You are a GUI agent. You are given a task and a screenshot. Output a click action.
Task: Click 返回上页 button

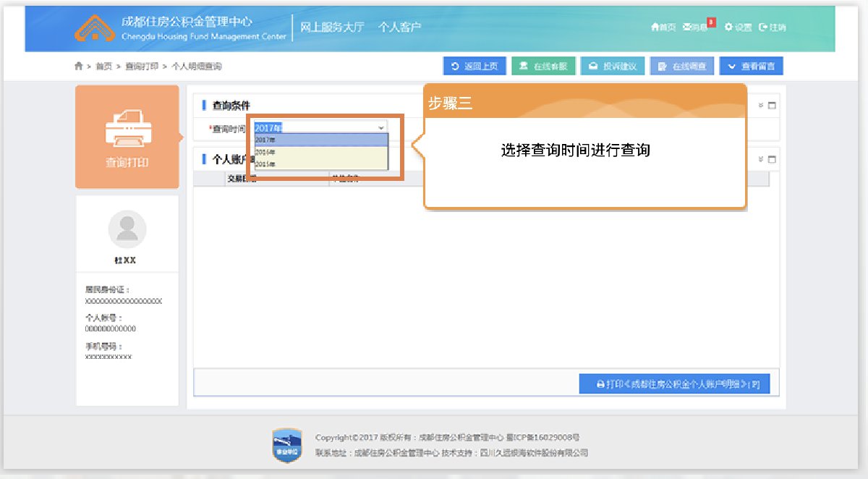[475, 67]
